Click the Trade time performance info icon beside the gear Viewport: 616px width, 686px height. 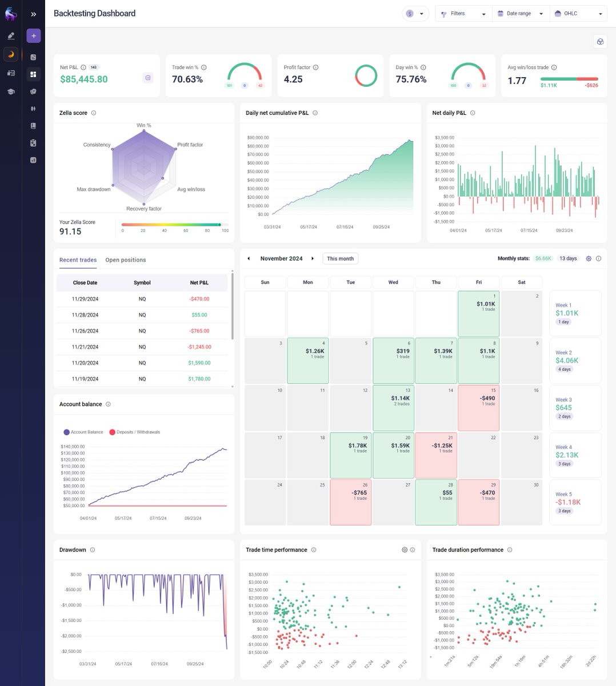[x=413, y=550]
